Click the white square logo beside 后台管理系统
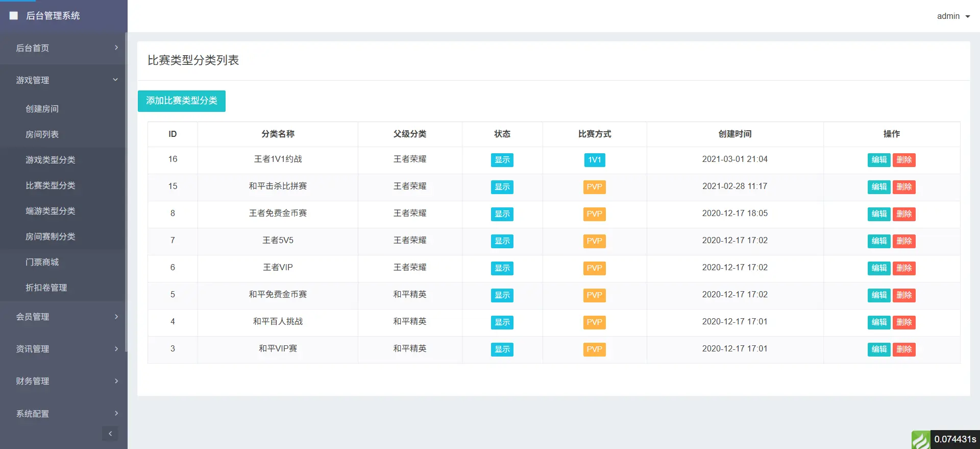The height and width of the screenshot is (449, 980). click(14, 16)
